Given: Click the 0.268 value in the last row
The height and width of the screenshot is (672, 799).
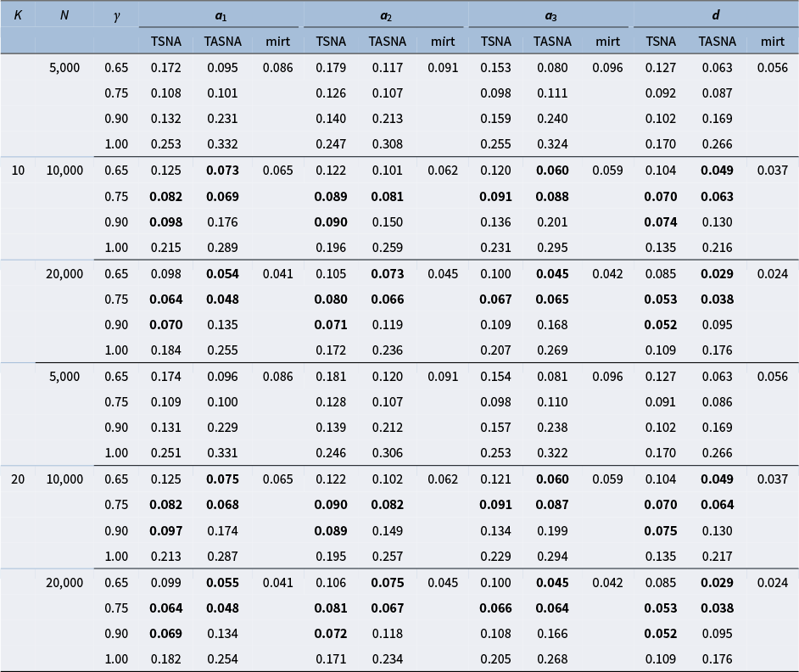Looking at the screenshot, I should point(553,659).
